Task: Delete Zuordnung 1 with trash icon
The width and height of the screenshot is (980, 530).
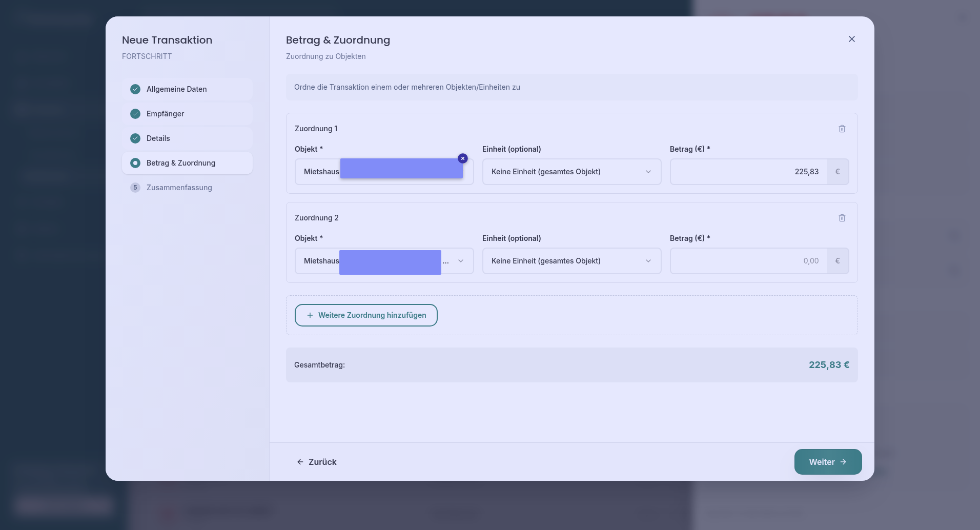Action: coord(842,129)
